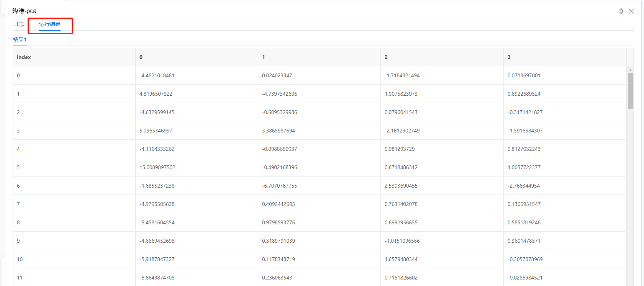This screenshot has width=644, height=286.
Task: Pick cell 1.6579480344
Action: click(x=401, y=259)
